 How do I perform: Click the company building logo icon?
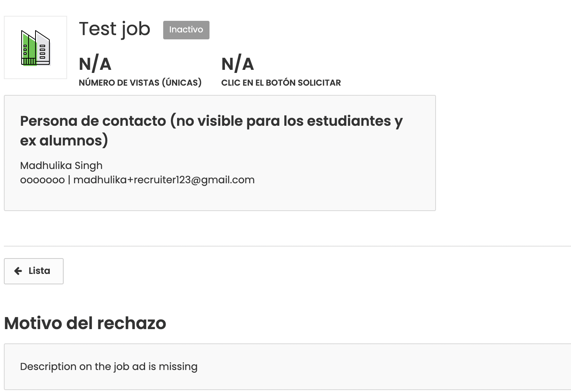tap(35, 48)
